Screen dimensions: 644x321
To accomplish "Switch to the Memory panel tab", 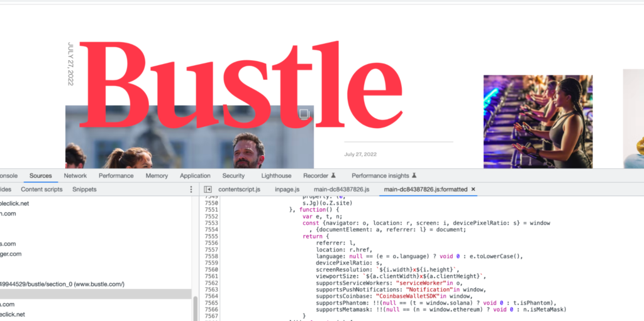I will (x=157, y=176).
